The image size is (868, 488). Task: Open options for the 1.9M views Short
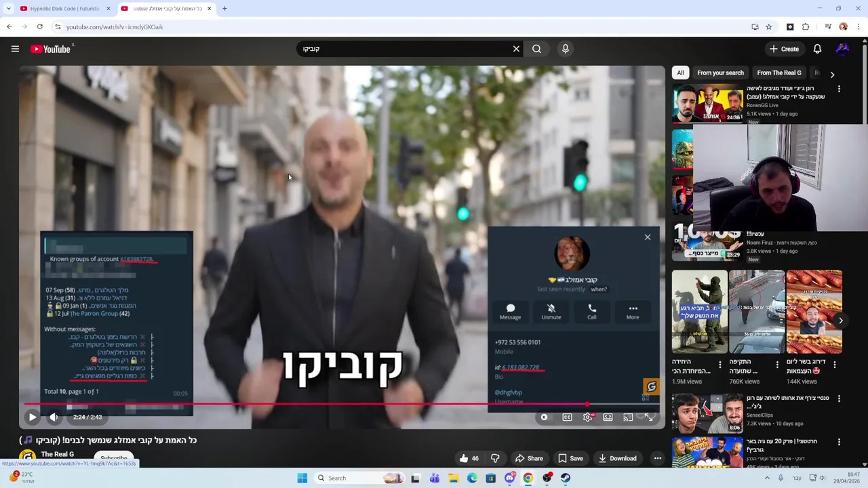(720, 365)
